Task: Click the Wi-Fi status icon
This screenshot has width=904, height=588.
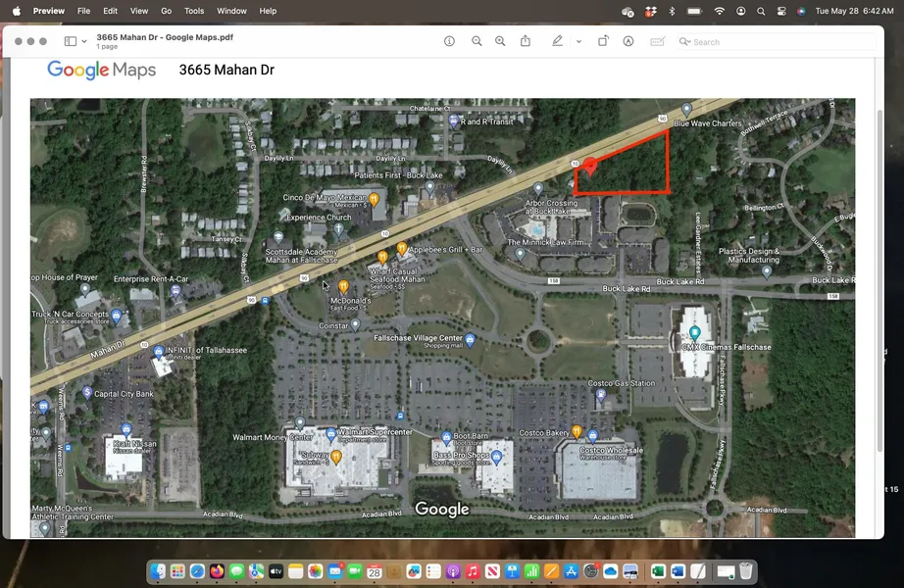Action: [720, 11]
